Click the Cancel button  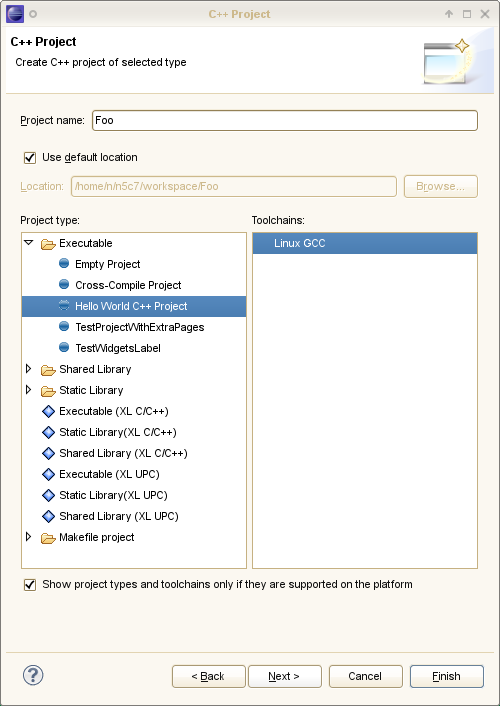[366, 676]
